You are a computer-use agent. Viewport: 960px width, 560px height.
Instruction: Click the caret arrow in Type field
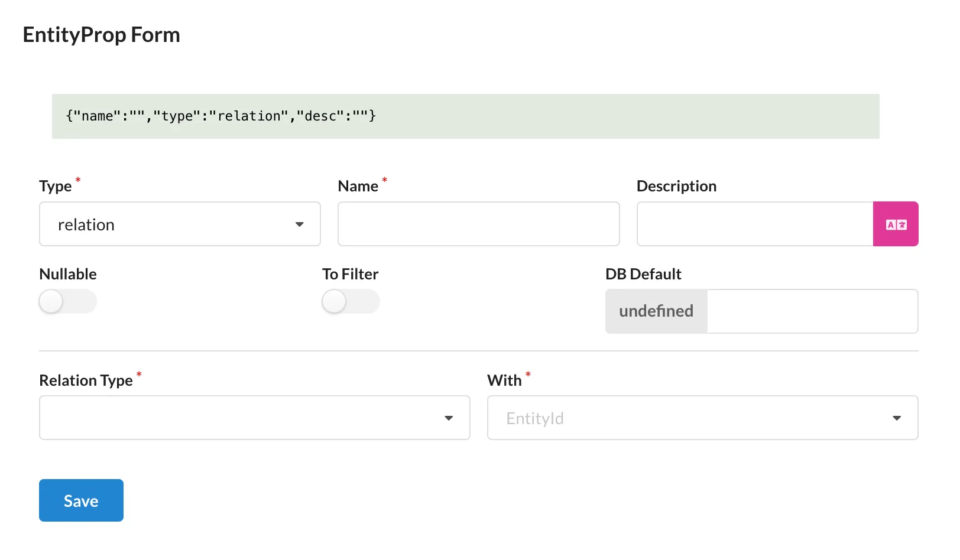299,224
